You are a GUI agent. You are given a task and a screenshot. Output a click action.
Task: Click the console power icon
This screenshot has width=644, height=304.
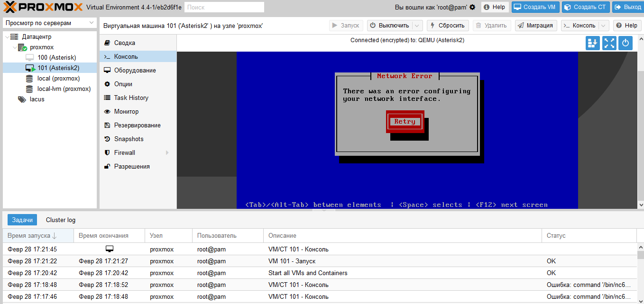[x=626, y=43]
